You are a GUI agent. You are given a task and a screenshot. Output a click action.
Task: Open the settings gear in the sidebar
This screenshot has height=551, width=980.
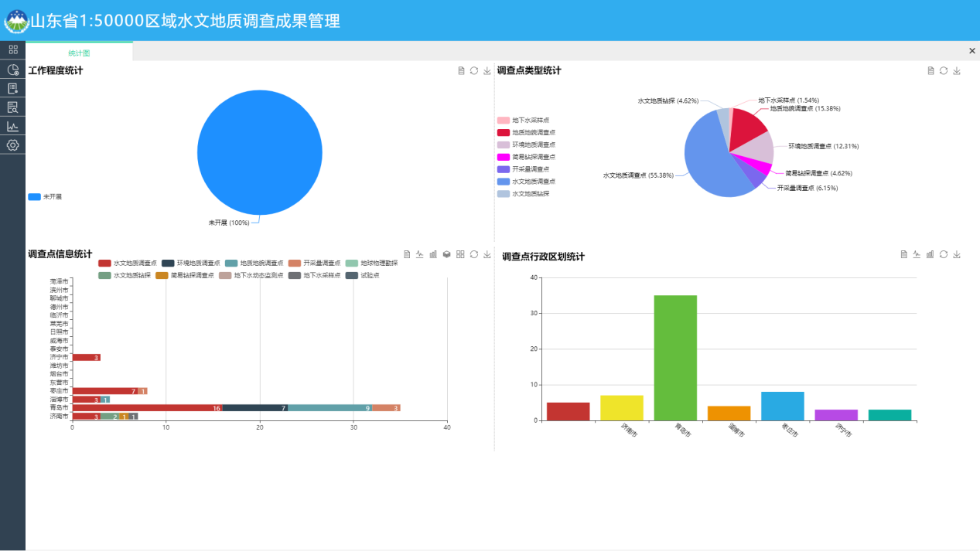coord(12,145)
